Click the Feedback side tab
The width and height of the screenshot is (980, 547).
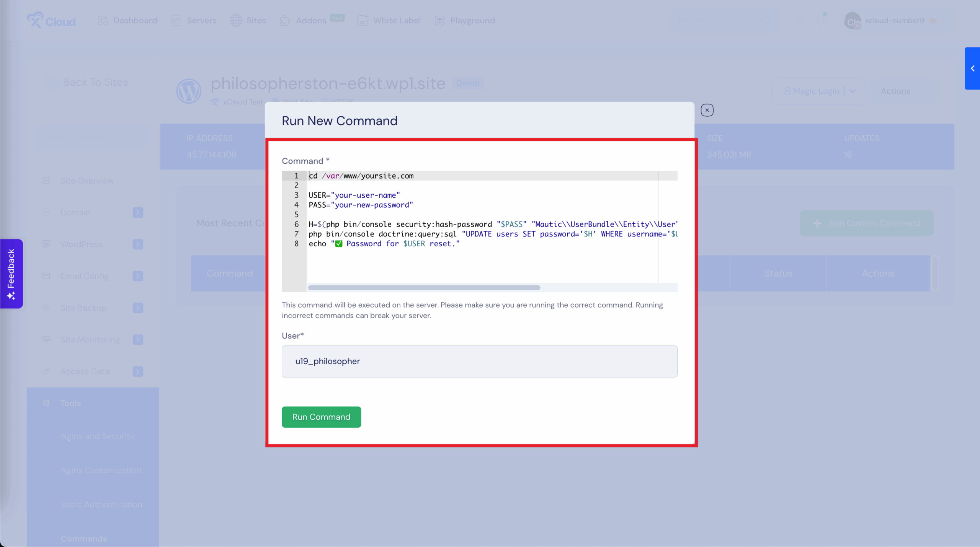(11, 273)
